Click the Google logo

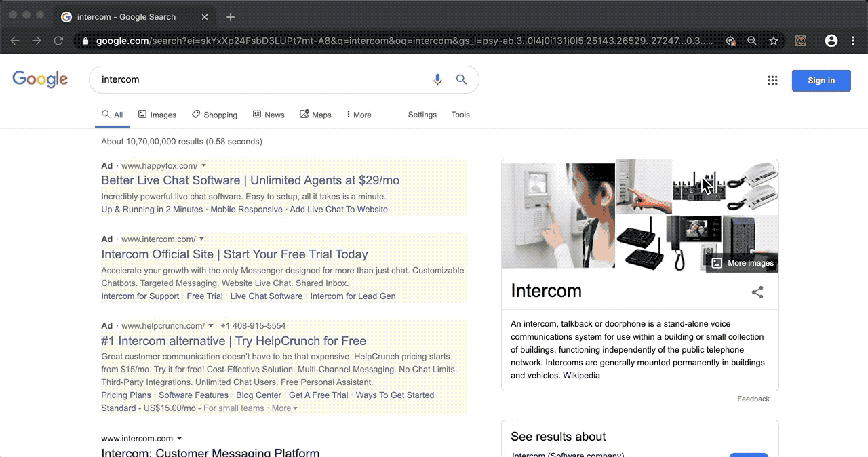40,79
